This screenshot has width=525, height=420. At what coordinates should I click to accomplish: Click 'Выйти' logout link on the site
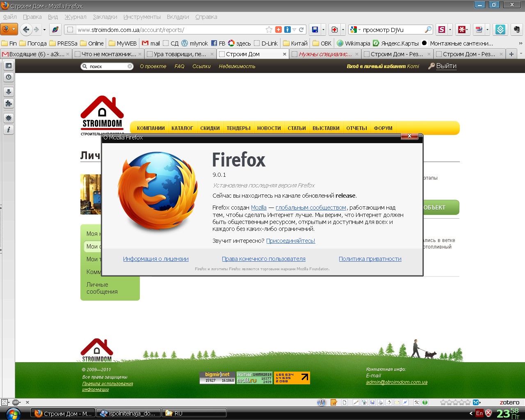[446, 66]
